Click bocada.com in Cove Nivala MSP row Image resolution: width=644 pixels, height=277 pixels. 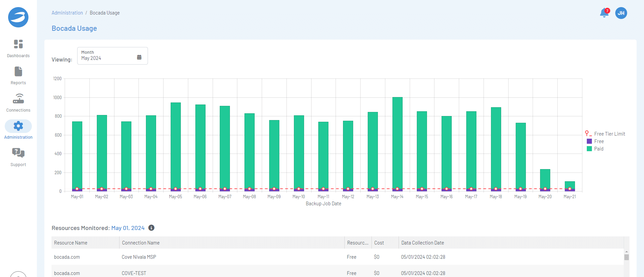pos(67,257)
